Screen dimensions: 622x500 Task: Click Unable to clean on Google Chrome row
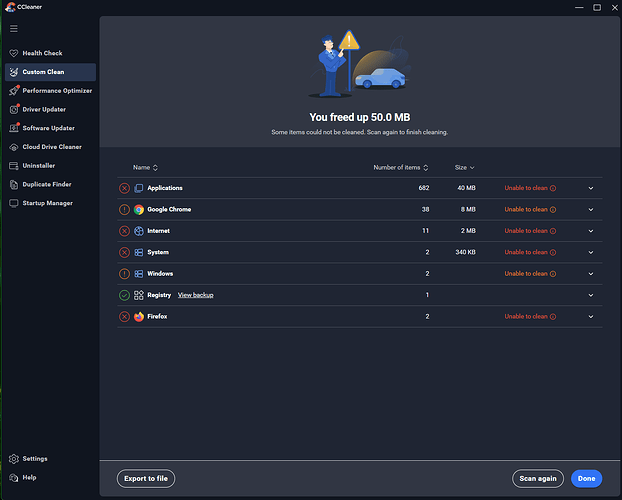tap(526, 210)
